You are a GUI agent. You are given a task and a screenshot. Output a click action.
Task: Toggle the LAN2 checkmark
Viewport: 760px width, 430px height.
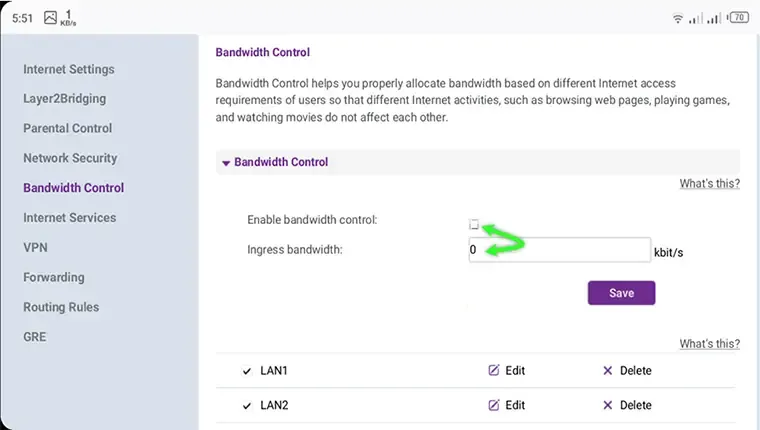tap(247, 405)
